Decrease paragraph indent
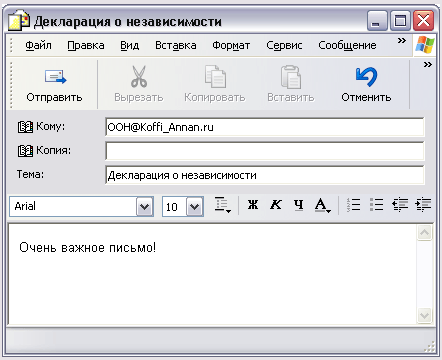 400,205
